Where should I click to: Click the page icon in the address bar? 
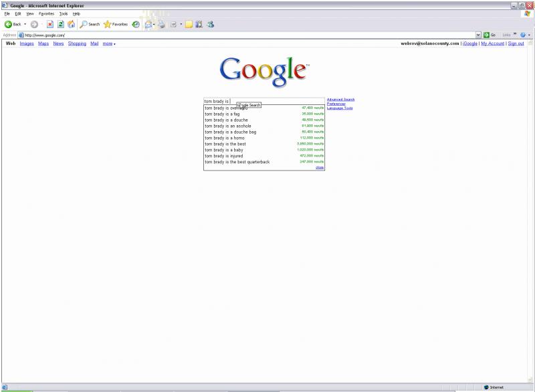(21, 35)
